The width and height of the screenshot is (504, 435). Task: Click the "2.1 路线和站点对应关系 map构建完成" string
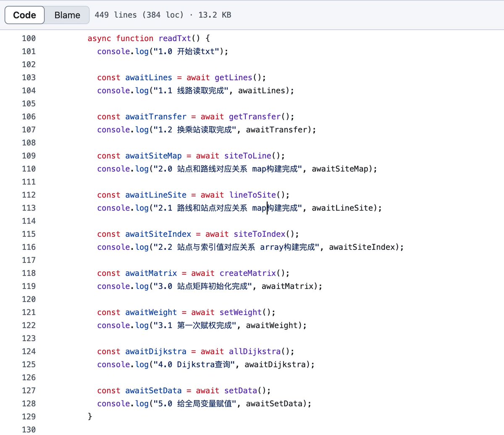[x=228, y=208]
